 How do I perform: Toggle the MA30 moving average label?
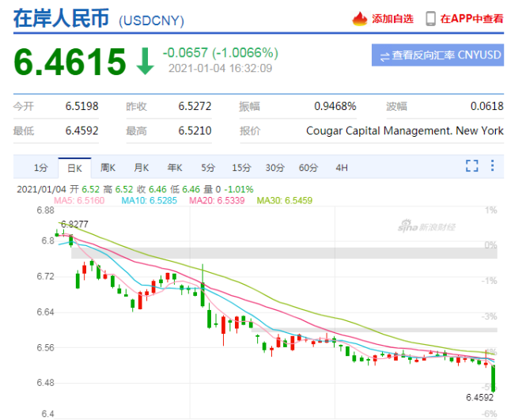point(285,201)
